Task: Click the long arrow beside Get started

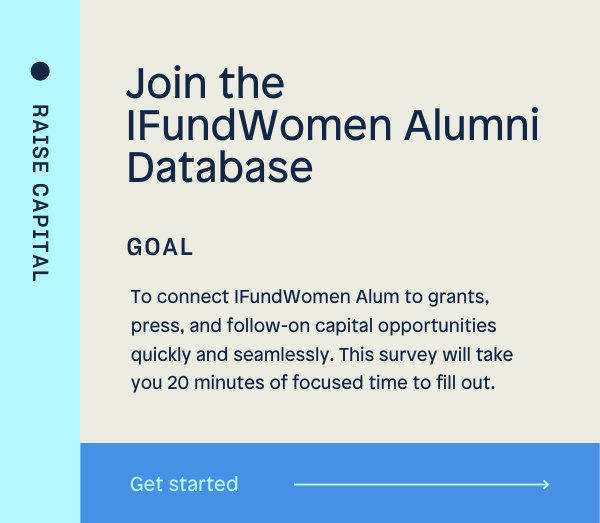Action: (421, 484)
